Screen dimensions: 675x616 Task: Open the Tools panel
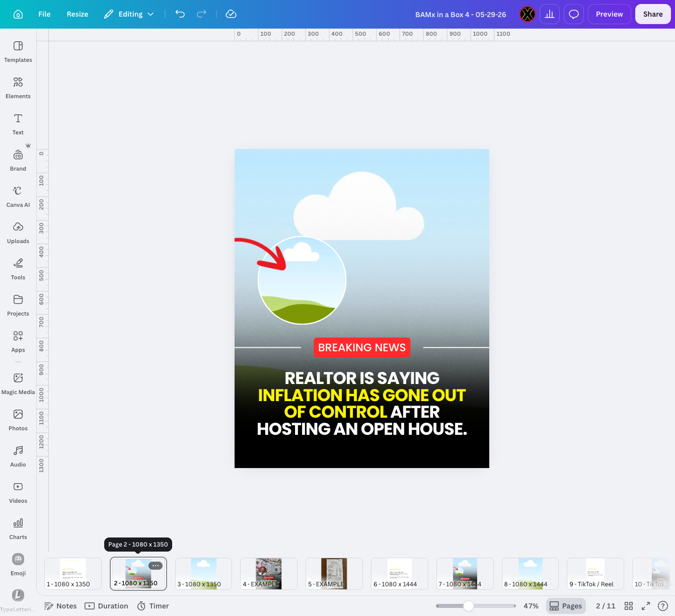coord(18,269)
